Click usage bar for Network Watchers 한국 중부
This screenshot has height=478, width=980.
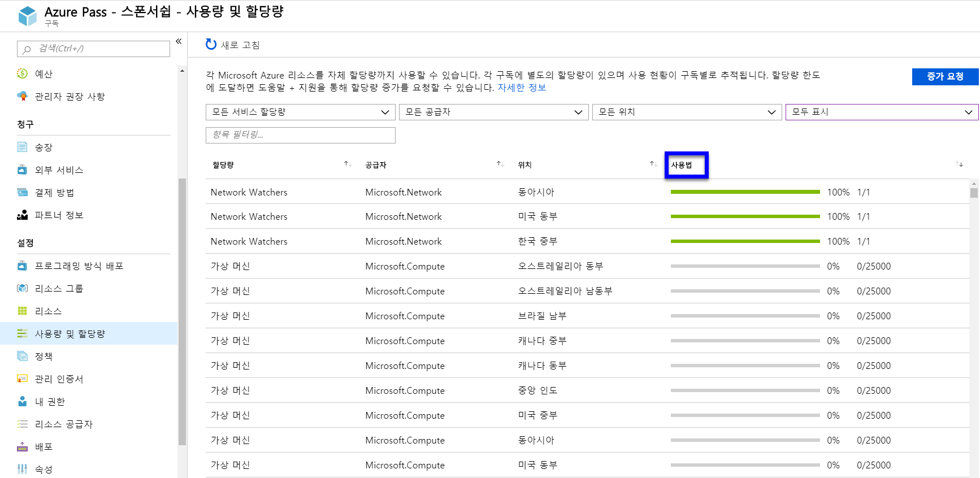tap(745, 241)
